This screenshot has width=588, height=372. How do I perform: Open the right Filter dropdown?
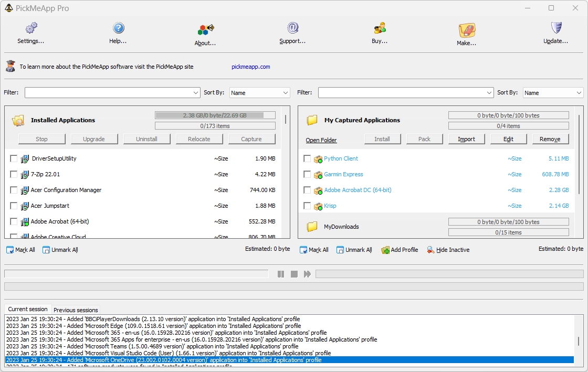pos(405,92)
